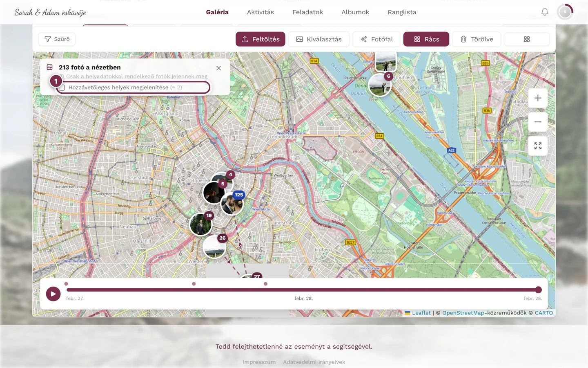Screen dimensions: 588x368
Task: Click the timeline slider end handle
Action: [539, 290]
